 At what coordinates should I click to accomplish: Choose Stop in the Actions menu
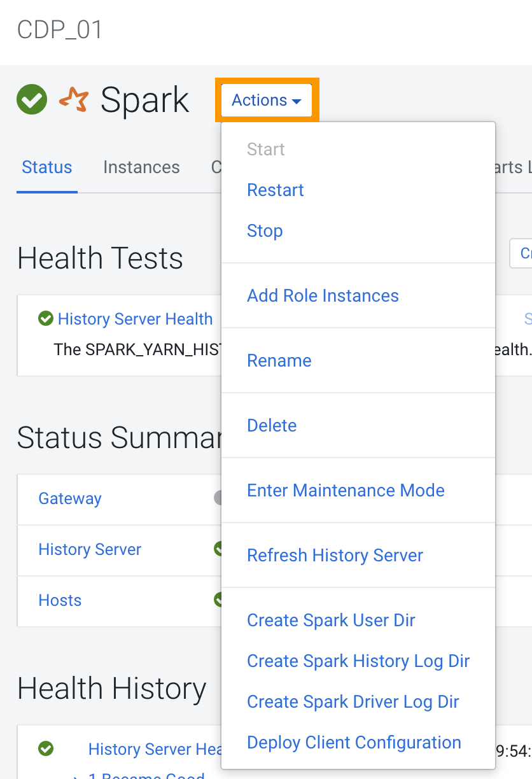tap(265, 231)
